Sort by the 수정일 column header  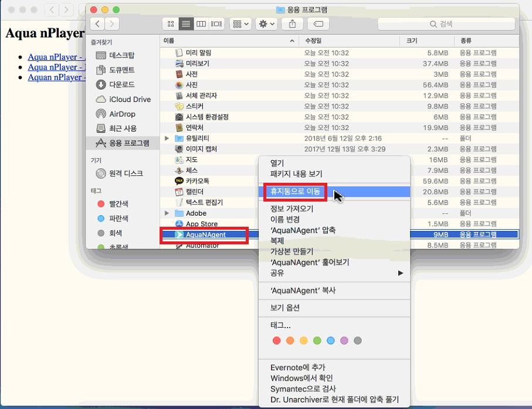(350, 40)
